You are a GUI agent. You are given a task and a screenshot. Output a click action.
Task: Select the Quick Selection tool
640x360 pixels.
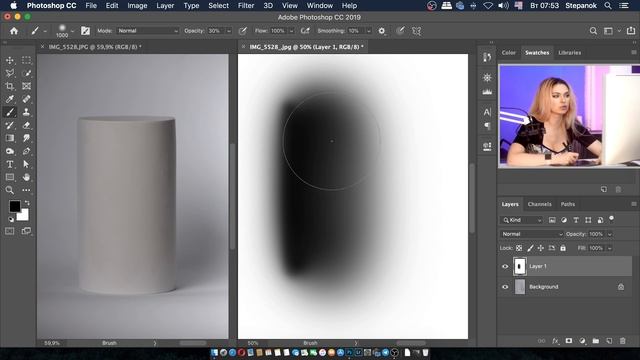26,73
